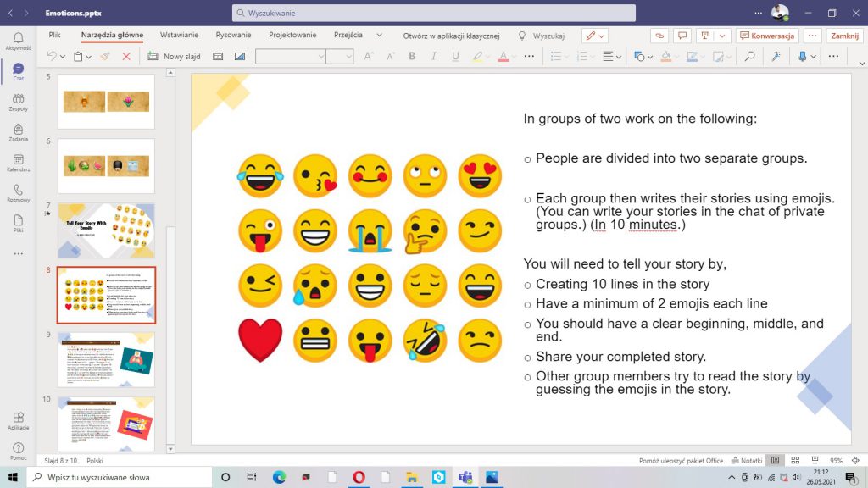Open the font name combo box
Viewport: 868px width, 488px height.
(x=291, y=57)
